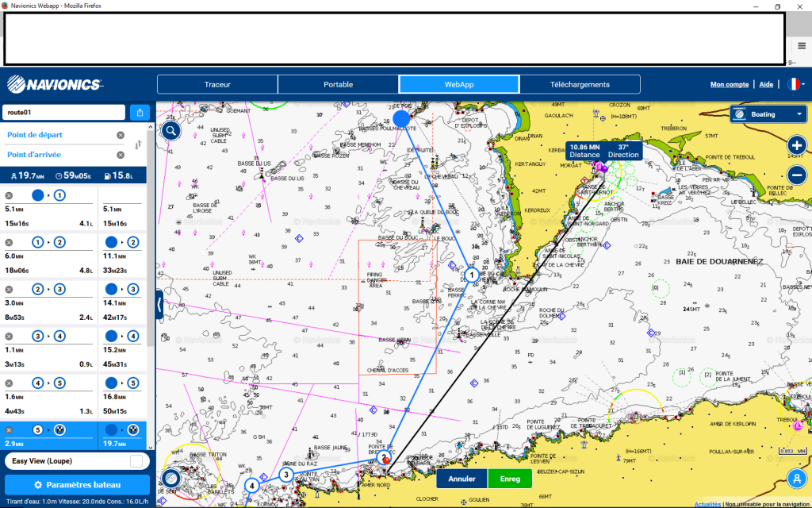
Task: Open the French flag language dropdown
Action: (795, 84)
